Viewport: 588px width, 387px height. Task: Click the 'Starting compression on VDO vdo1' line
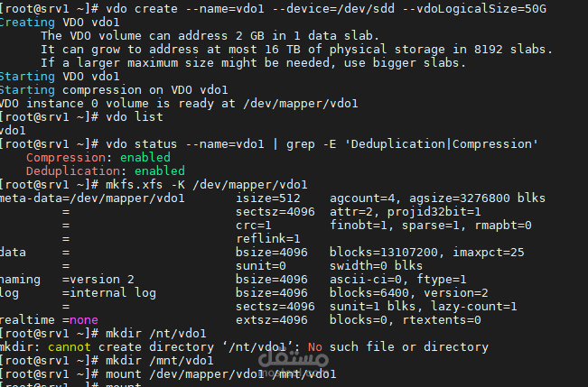[114, 89]
